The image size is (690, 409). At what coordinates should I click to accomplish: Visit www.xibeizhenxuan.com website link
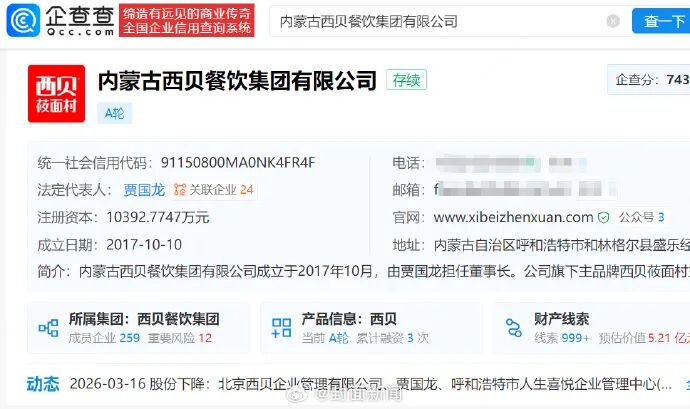513,217
